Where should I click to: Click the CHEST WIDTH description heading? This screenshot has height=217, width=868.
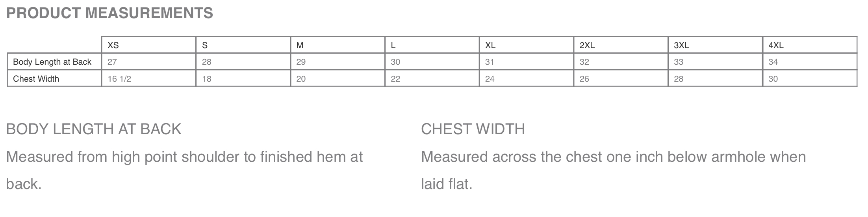click(473, 129)
